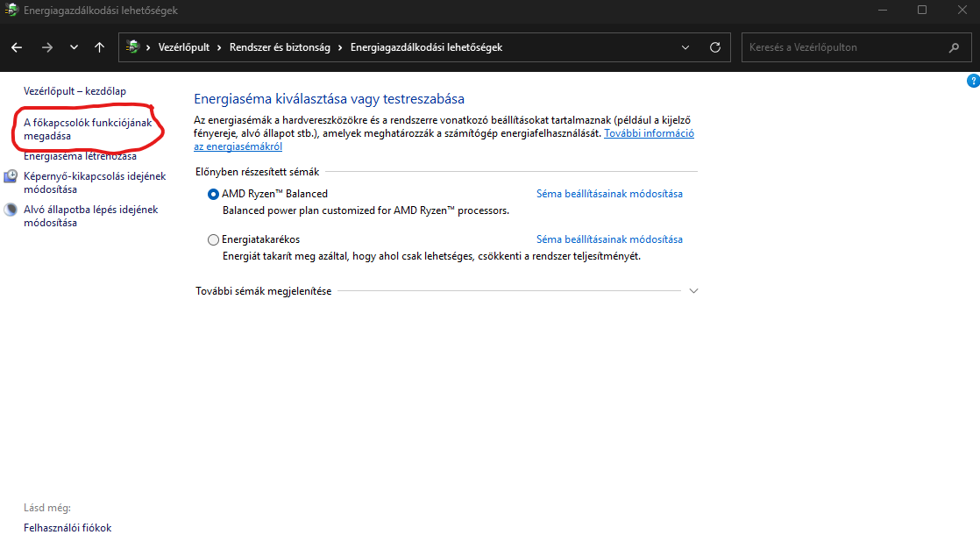Select the AMD Ryzen Balanced radio button
This screenshot has width=980, height=549.
[x=213, y=194]
